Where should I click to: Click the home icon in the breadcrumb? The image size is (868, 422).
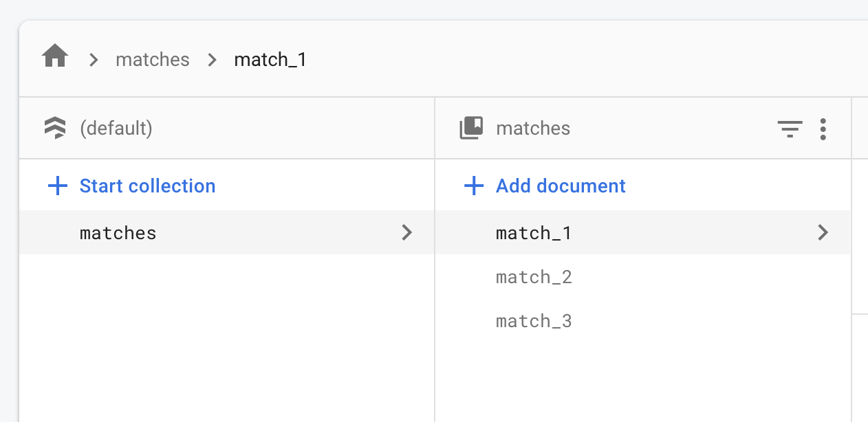point(54,58)
